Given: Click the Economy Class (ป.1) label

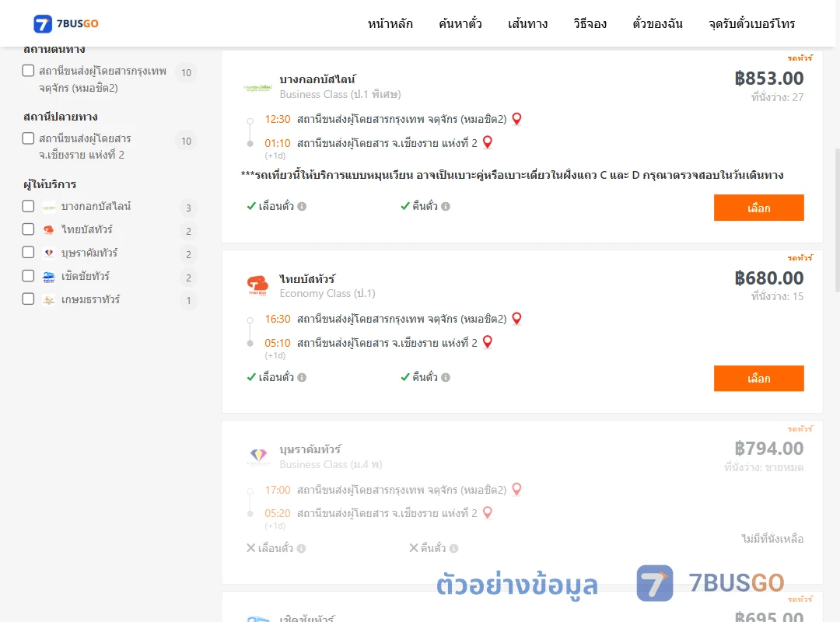Looking at the screenshot, I should [327, 294].
